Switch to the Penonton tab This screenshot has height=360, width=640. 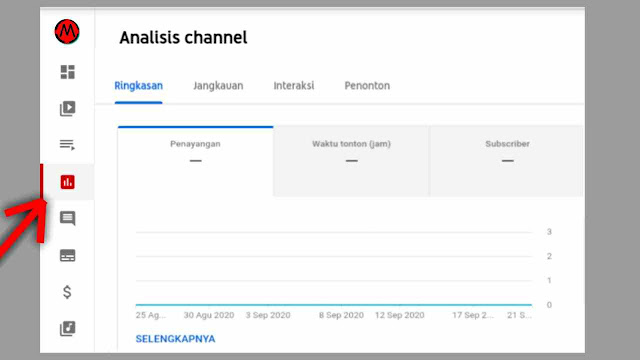367,86
